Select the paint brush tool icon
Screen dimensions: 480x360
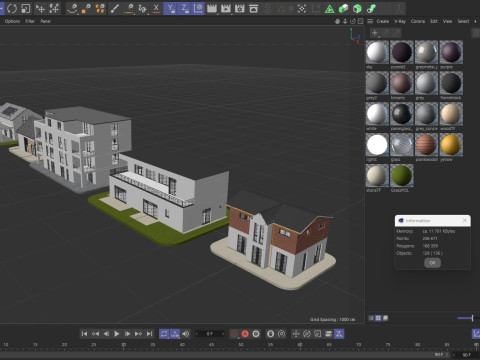114,9
